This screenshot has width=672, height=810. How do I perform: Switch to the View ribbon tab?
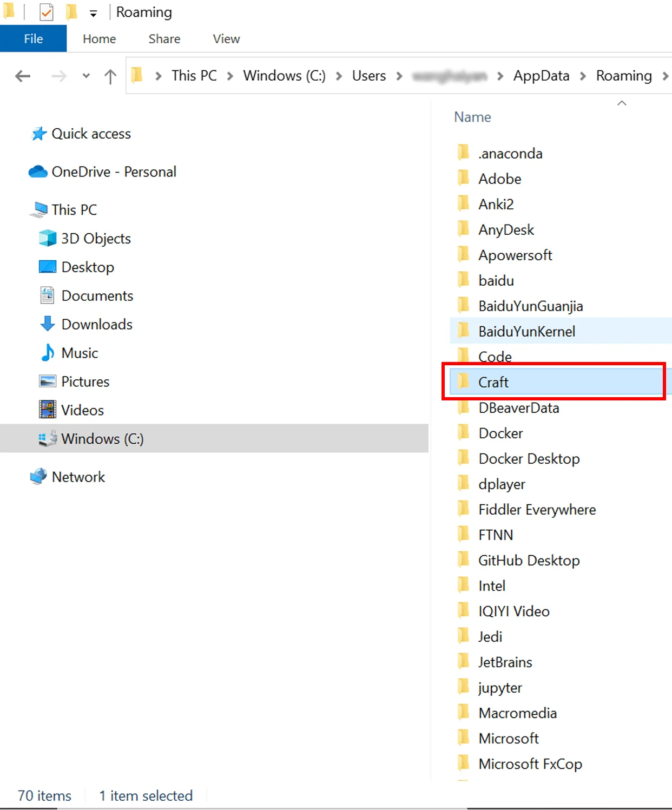[x=226, y=39]
